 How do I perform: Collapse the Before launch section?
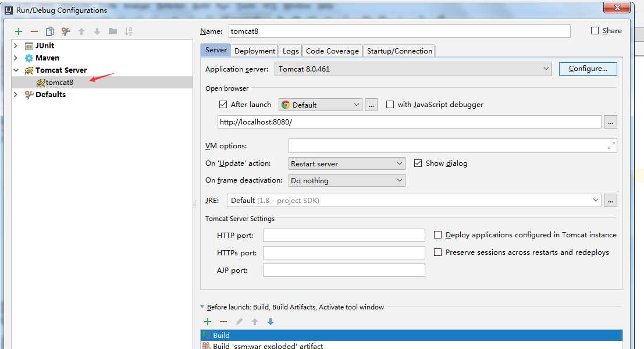point(202,307)
